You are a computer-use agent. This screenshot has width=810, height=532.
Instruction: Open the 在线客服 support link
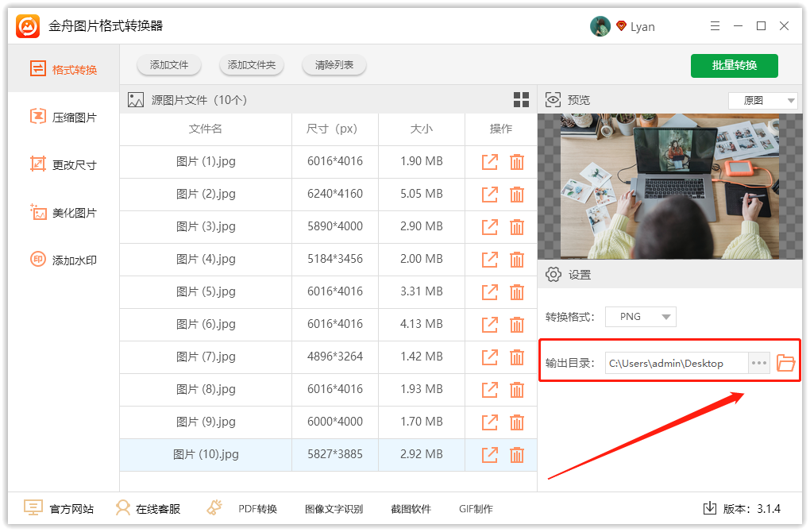(148, 509)
